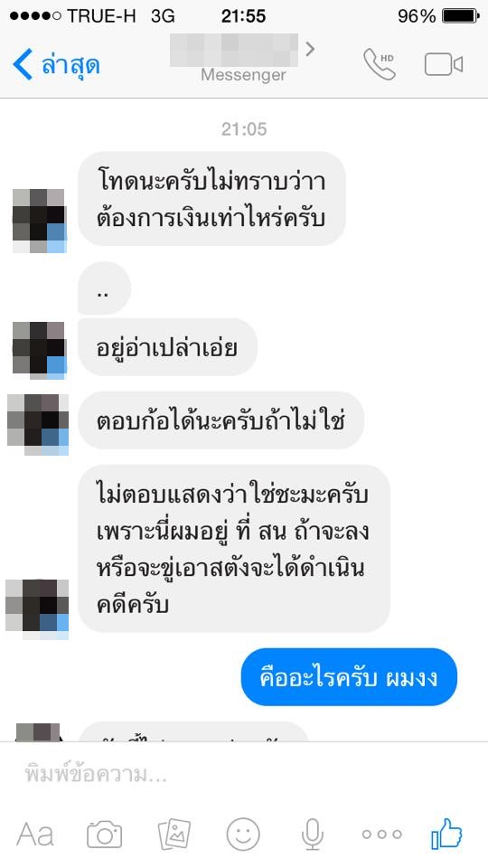The height and width of the screenshot is (868, 488).
Task: Open the camera from message toolbar
Action: 105,834
